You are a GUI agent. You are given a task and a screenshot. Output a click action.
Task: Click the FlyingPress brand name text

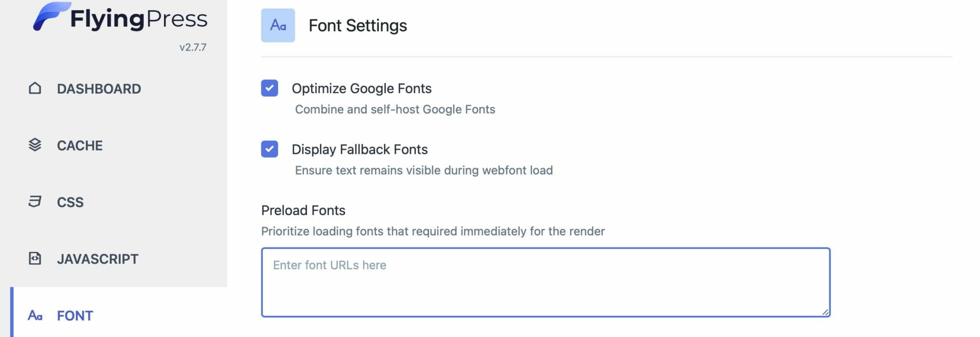(139, 19)
